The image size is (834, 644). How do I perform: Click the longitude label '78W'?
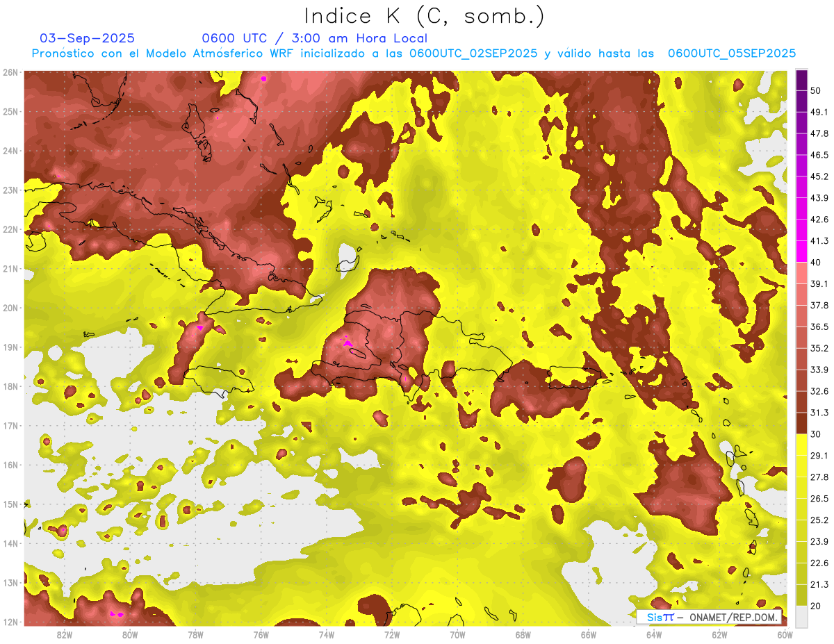point(195,635)
